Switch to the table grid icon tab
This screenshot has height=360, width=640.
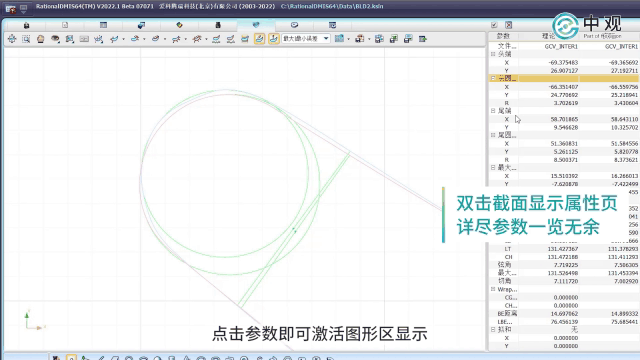pyautogui.click(x=103, y=25)
